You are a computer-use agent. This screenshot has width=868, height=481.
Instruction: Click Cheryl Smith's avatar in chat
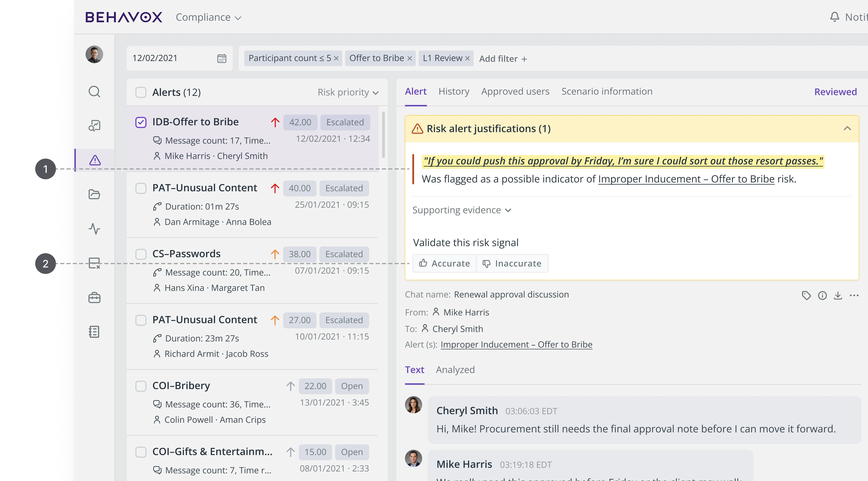pyautogui.click(x=413, y=405)
